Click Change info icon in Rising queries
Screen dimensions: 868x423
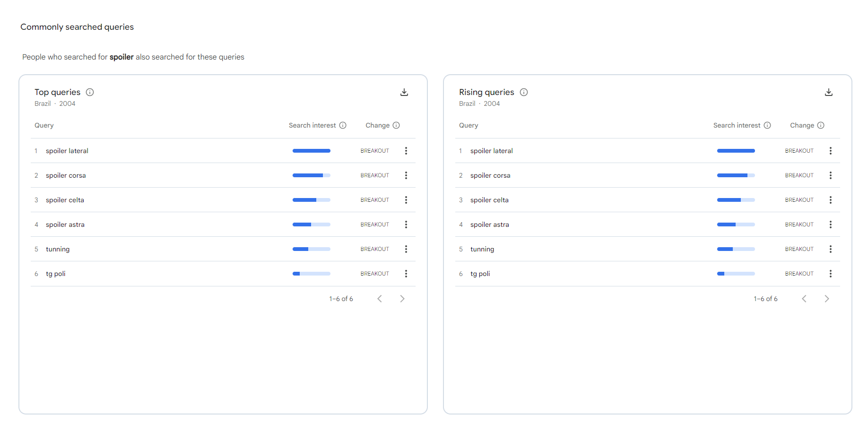(821, 125)
